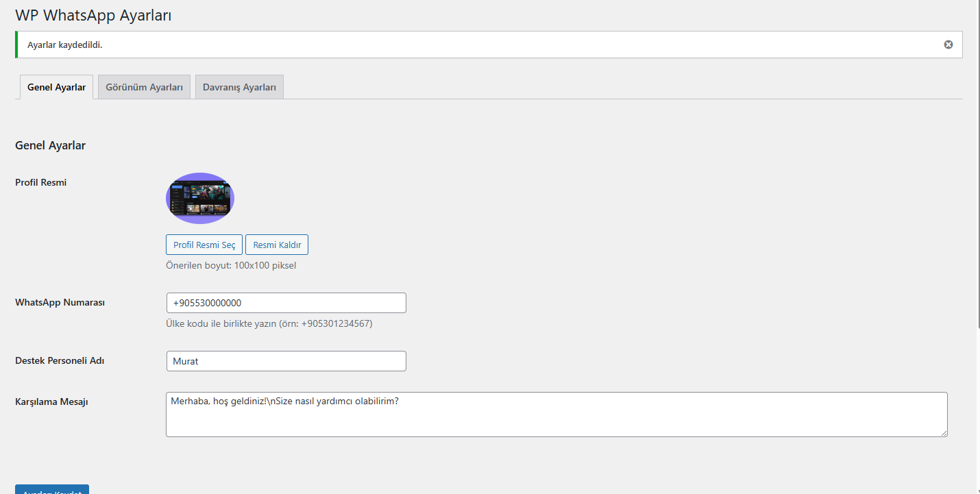
Task: Click the round profile image preview
Action: point(200,199)
